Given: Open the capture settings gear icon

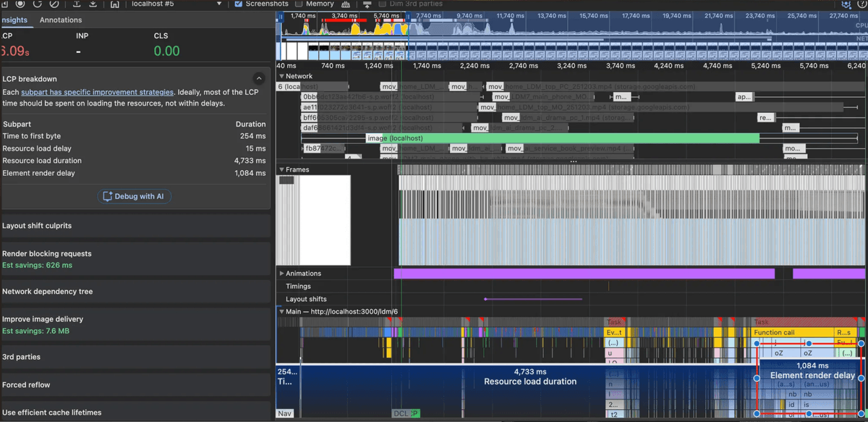Looking at the screenshot, I should (846, 4).
